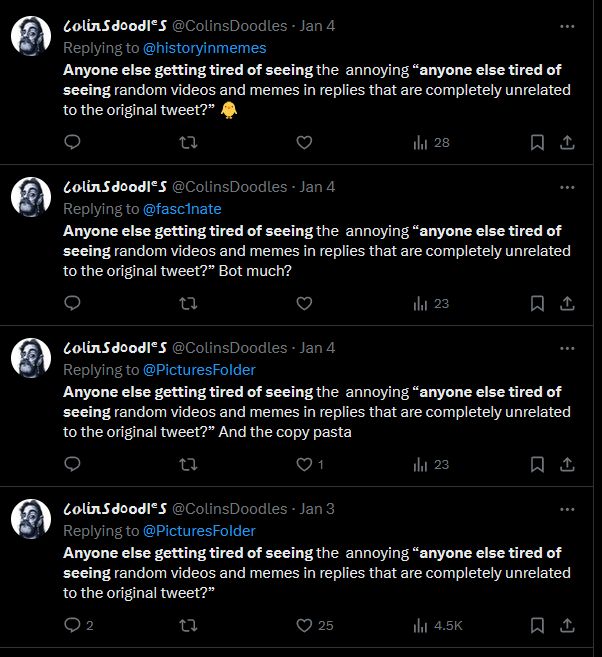602x657 pixels.
Task: Click the avatar on the Jan 3 tweet
Action: tap(31, 520)
